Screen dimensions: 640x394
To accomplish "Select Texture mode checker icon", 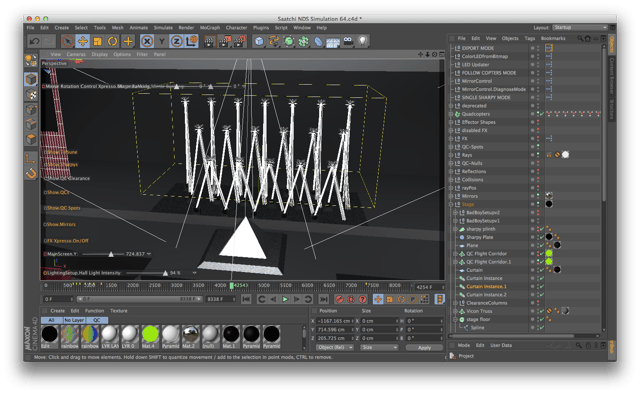I will pyautogui.click(x=31, y=95).
